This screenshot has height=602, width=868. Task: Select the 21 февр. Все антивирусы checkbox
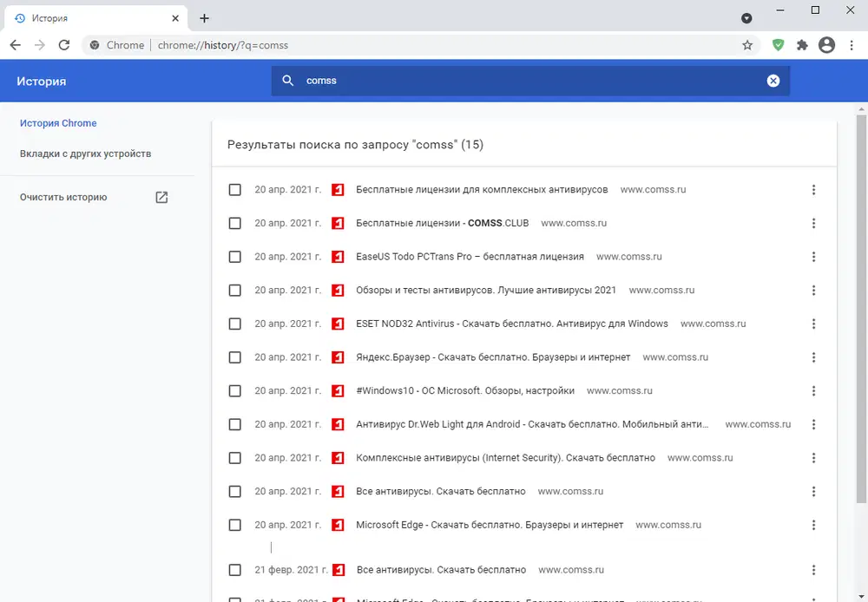[234, 570]
